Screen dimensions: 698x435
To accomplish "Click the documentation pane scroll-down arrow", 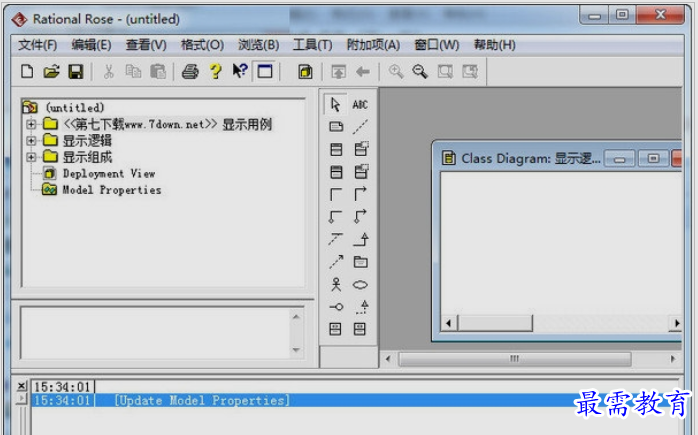I will [x=296, y=350].
